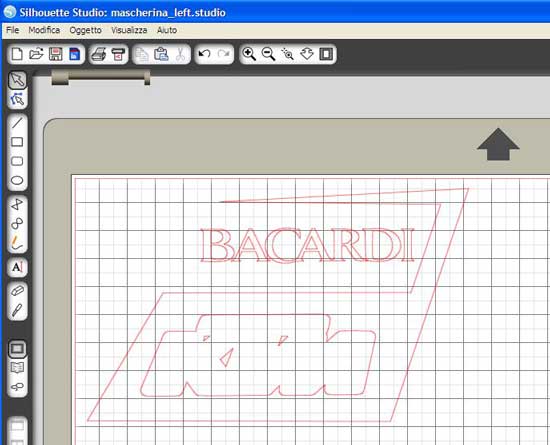Activate the Text tool
The width and height of the screenshot is (550, 445).
click(17, 267)
